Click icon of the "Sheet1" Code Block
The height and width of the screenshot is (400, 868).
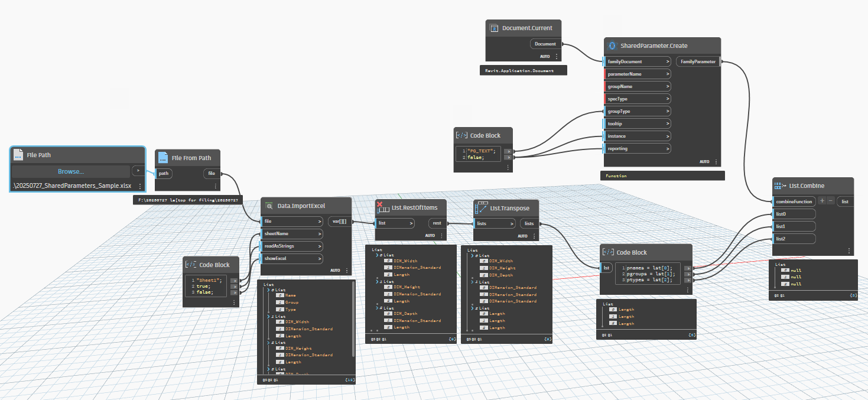click(191, 265)
